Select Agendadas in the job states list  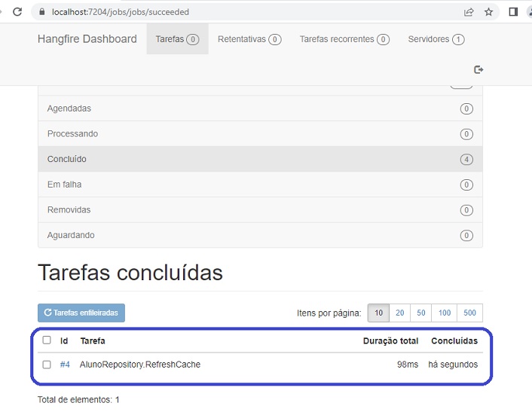[x=260, y=108]
